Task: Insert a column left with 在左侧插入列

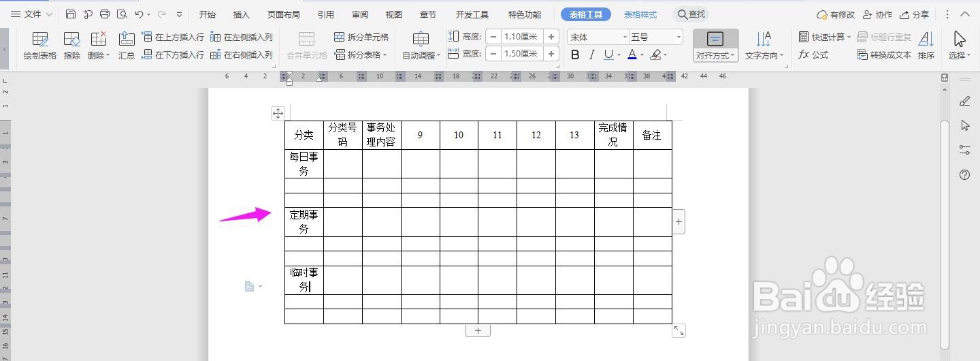Action: 242,37
